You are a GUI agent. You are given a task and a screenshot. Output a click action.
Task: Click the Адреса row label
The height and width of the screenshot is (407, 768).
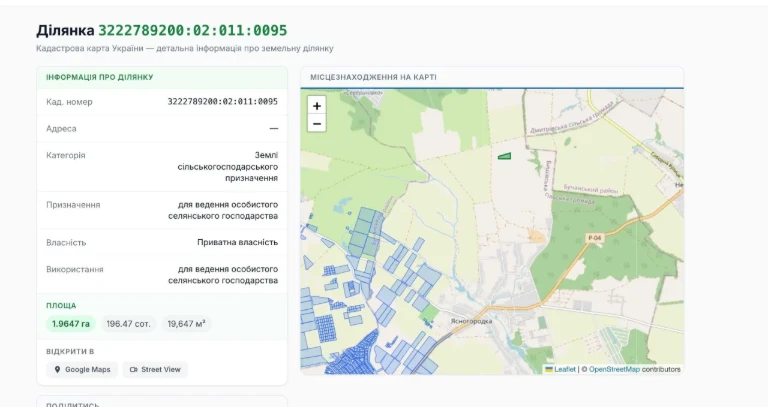[x=61, y=129]
